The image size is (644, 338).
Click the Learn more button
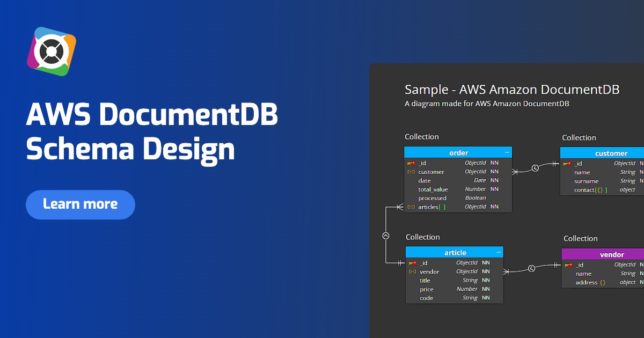click(x=80, y=204)
